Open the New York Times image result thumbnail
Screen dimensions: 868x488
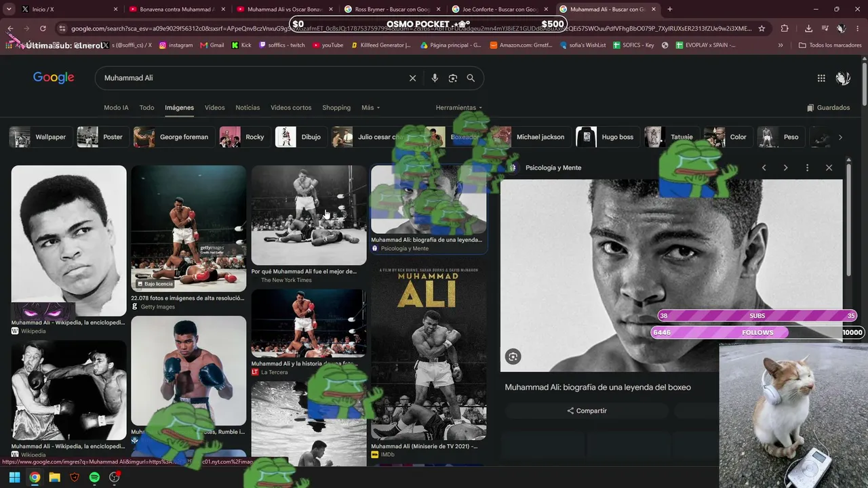[309, 215]
